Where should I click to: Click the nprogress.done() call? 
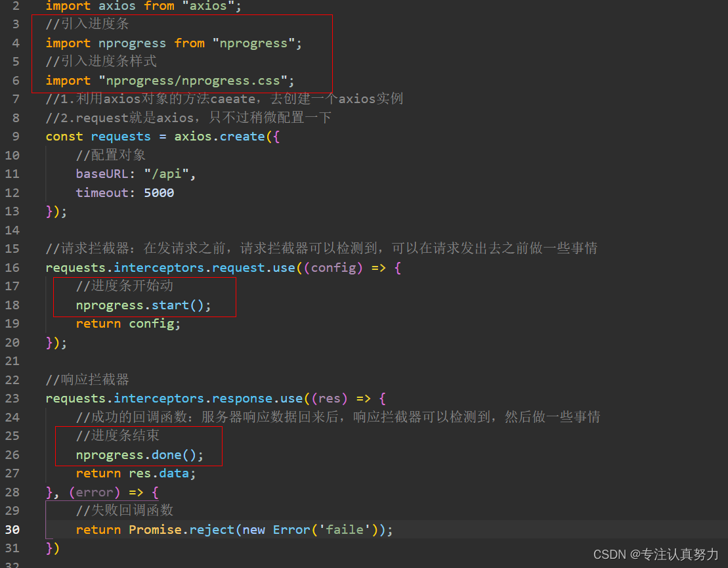tap(139, 454)
